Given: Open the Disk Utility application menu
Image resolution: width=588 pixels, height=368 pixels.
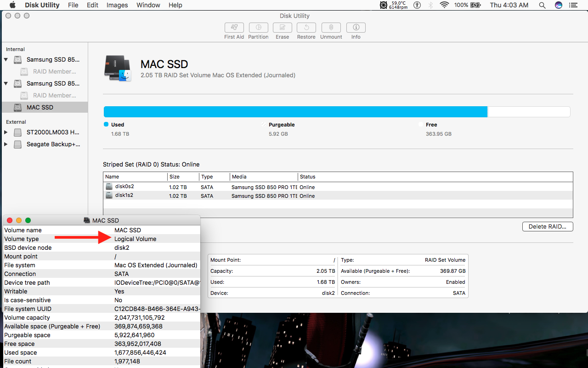Looking at the screenshot, I should 42,5.
